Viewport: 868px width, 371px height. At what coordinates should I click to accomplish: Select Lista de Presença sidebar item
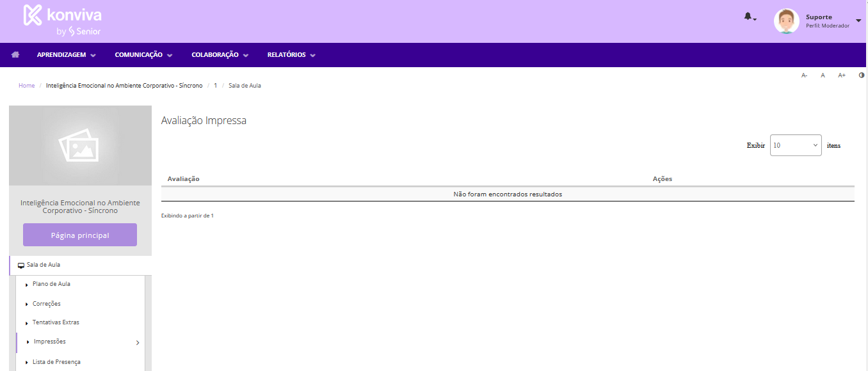[56, 362]
